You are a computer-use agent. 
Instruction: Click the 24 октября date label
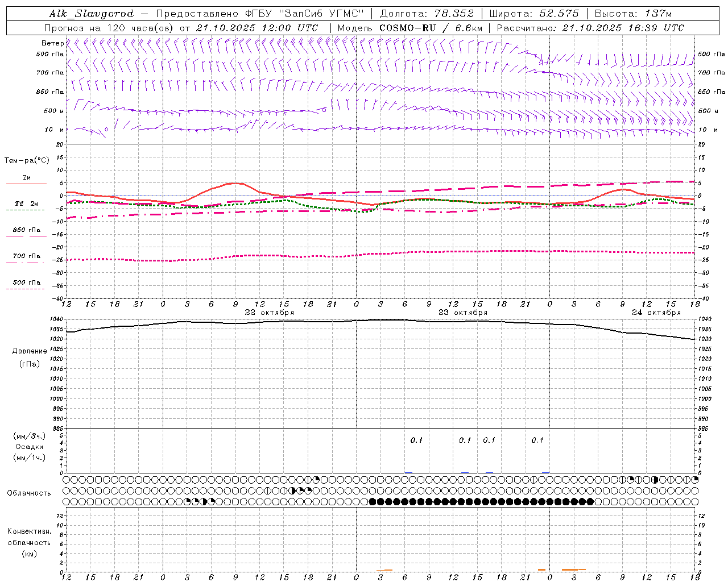[656, 313]
